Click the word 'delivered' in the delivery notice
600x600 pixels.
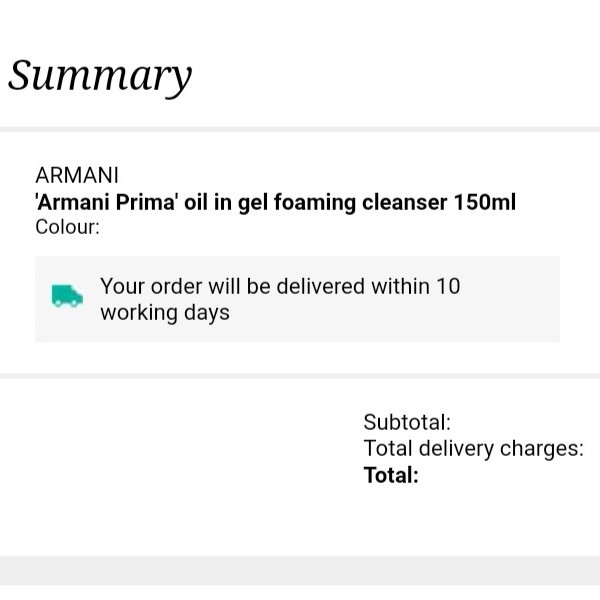(x=320, y=286)
